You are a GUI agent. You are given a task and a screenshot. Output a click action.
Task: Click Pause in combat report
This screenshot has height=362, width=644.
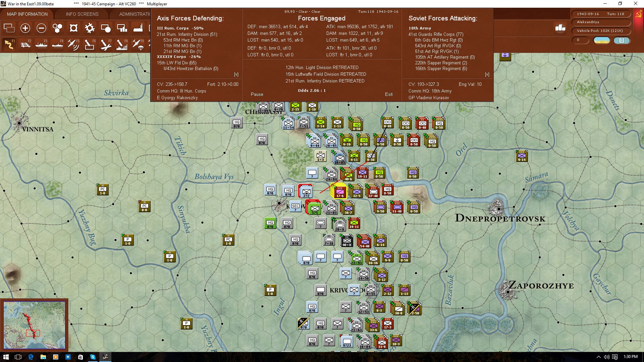tap(257, 94)
